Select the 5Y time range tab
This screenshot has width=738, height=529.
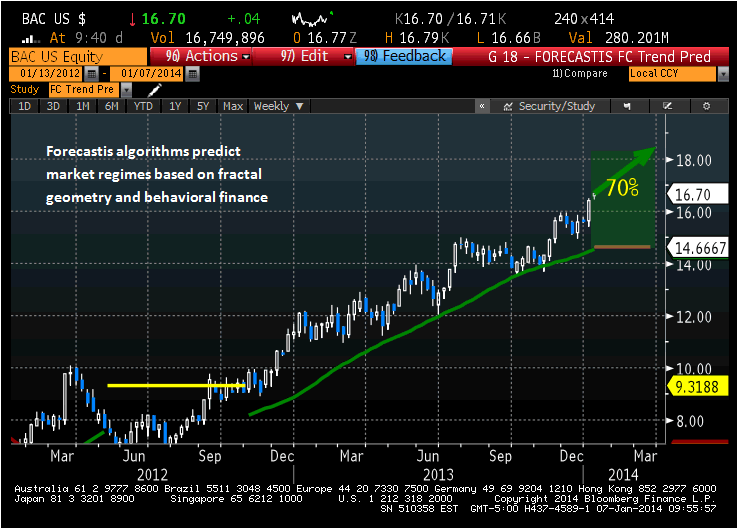click(x=205, y=106)
